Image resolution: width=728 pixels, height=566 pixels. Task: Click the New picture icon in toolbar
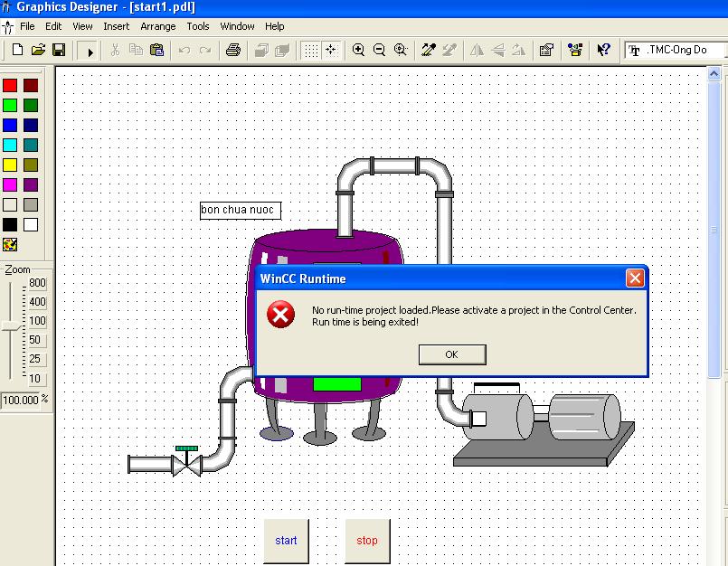click(17, 51)
